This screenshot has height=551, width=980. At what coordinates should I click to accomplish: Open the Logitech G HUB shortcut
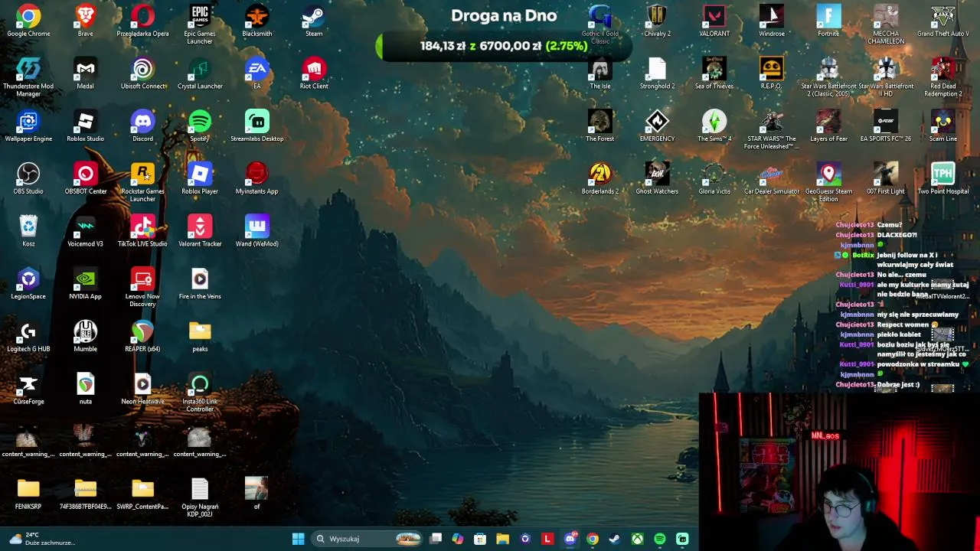click(x=28, y=336)
